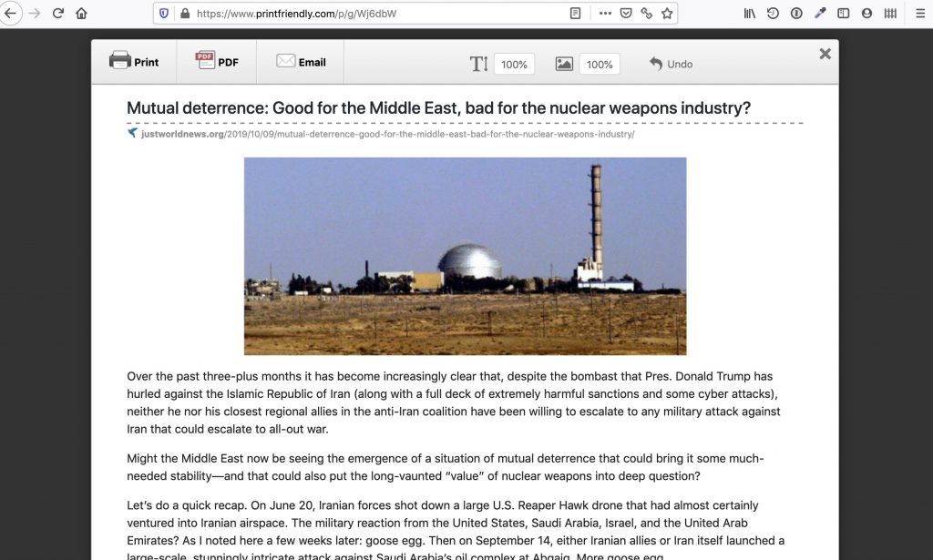Close the PrintFriendly preview panel
Image resolution: width=933 pixels, height=560 pixels.
coord(825,54)
